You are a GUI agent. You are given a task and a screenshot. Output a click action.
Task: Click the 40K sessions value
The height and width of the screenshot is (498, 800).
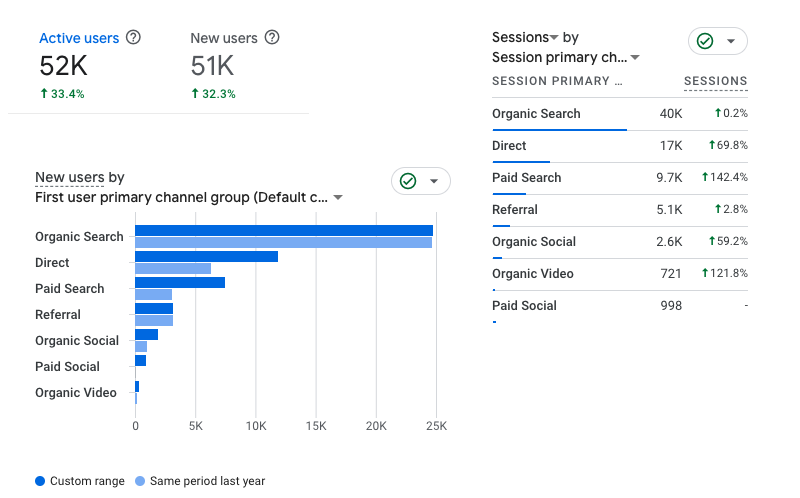[670, 114]
